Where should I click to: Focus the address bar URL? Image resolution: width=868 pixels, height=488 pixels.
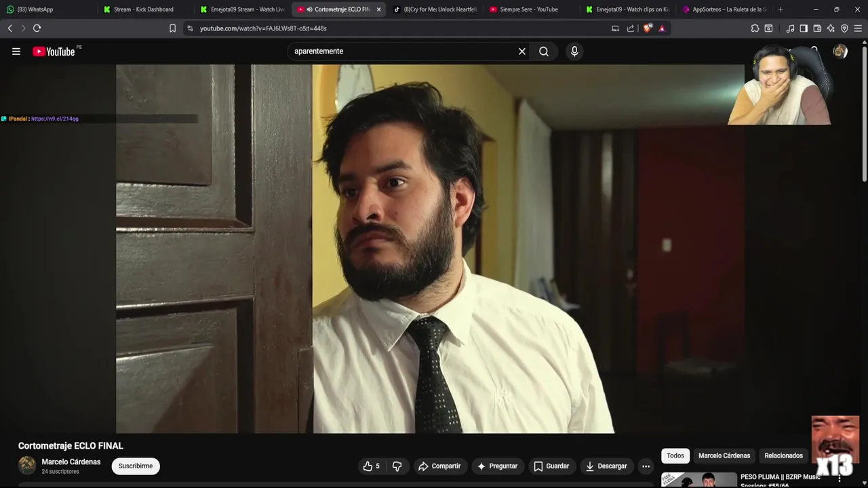point(263,28)
